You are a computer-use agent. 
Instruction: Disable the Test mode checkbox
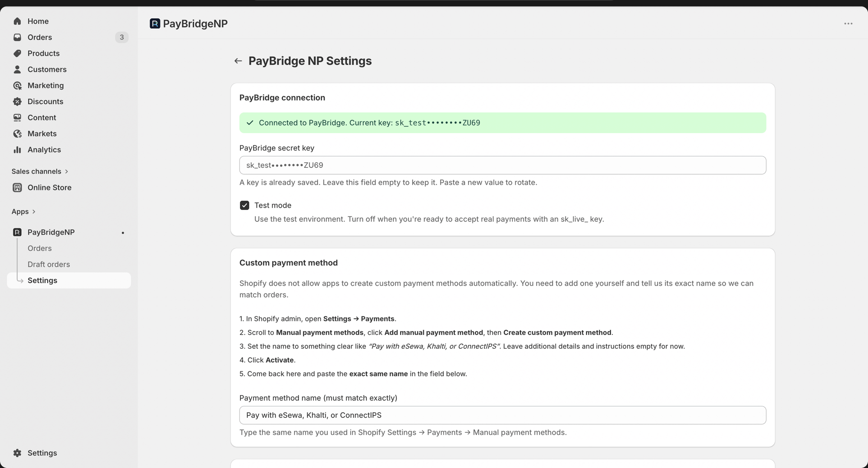coord(244,205)
